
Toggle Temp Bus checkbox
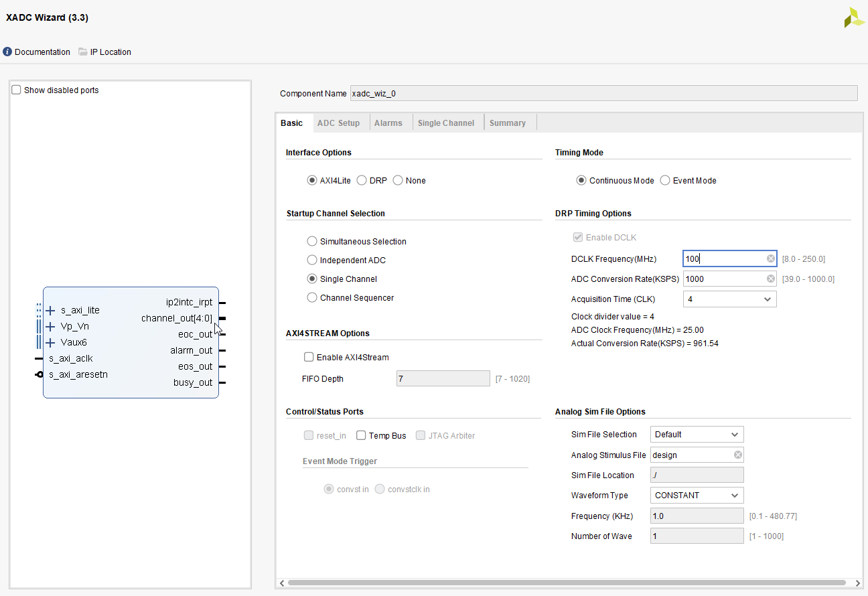[x=361, y=435]
